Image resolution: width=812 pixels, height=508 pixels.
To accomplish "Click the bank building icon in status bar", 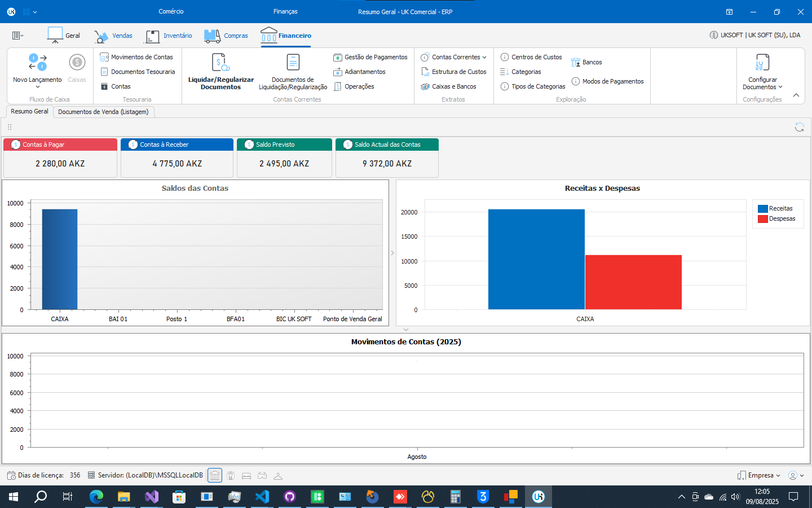I will 215,475.
